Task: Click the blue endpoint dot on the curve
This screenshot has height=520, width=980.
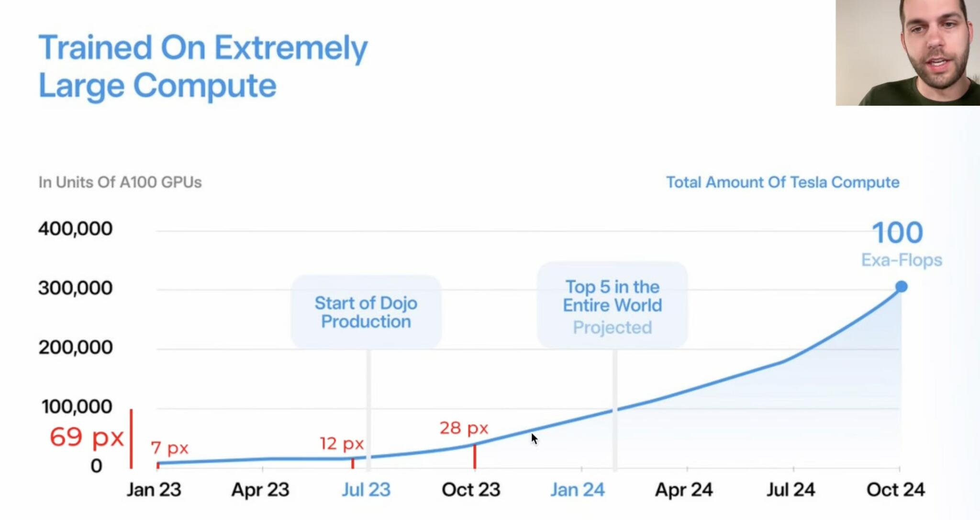Action: [x=901, y=286]
